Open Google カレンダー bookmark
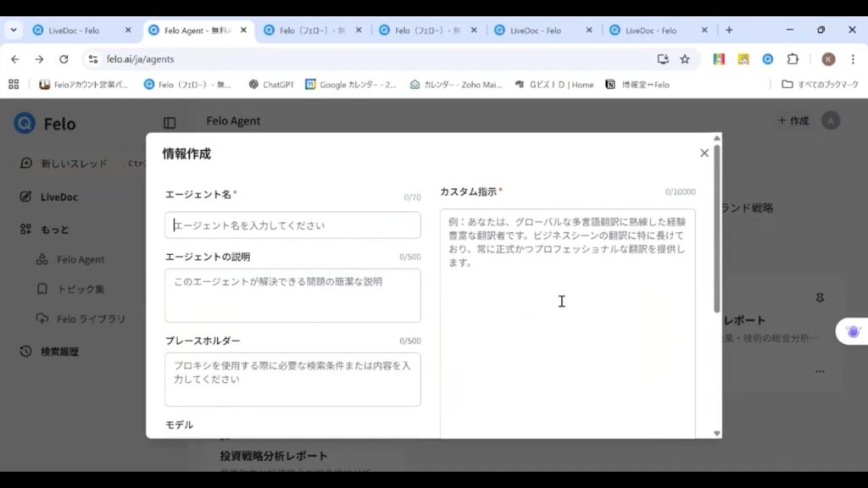 pos(351,85)
